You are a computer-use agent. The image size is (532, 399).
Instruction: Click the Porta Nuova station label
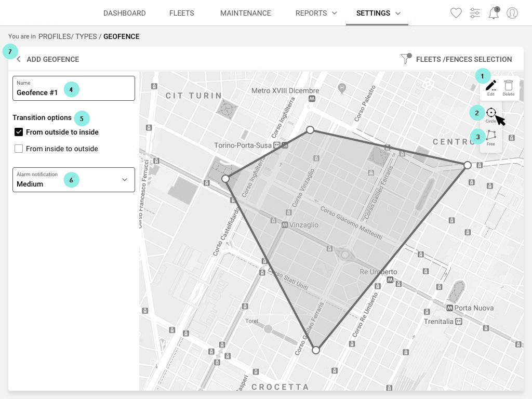(x=474, y=308)
